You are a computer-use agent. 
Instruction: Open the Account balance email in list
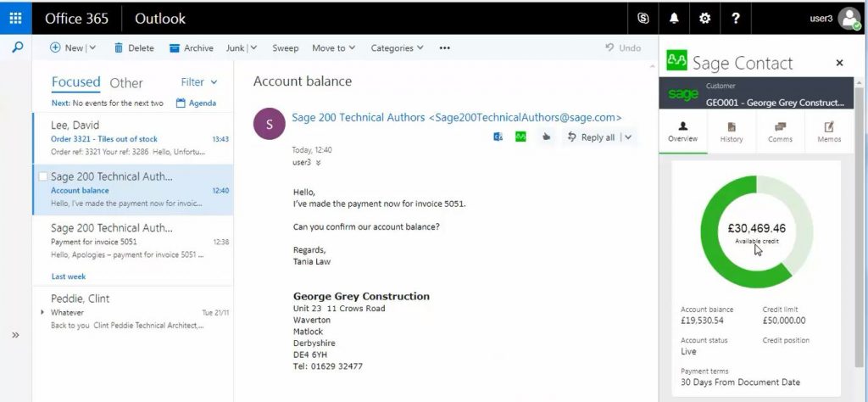[133, 190]
